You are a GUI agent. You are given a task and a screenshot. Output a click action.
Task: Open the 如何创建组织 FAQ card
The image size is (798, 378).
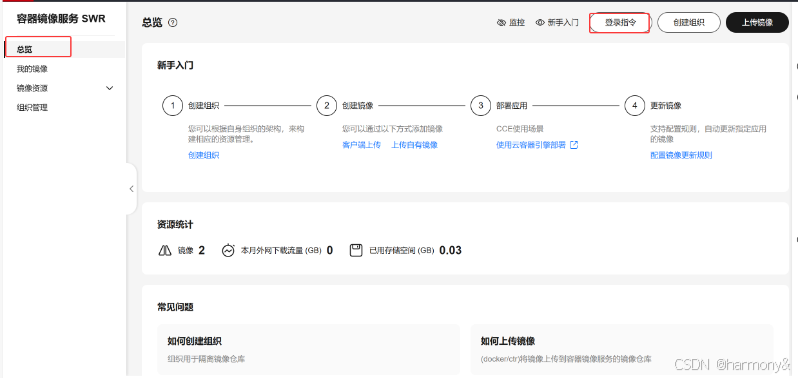[308, 350]
